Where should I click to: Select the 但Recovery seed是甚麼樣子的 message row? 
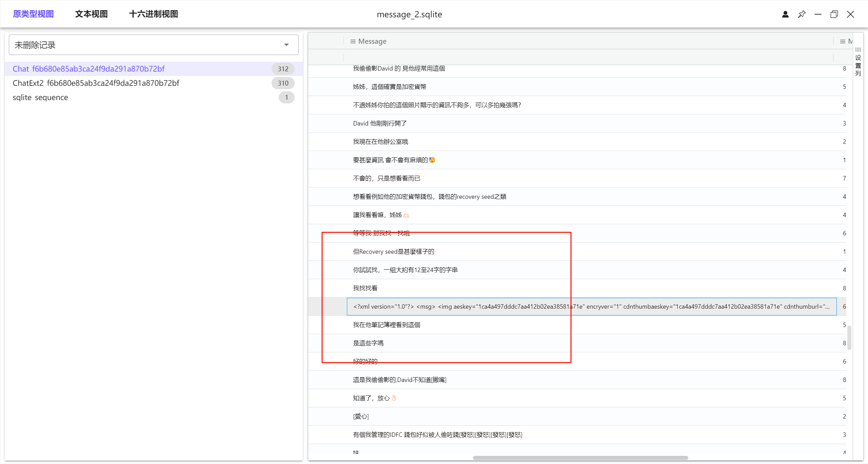393,252
